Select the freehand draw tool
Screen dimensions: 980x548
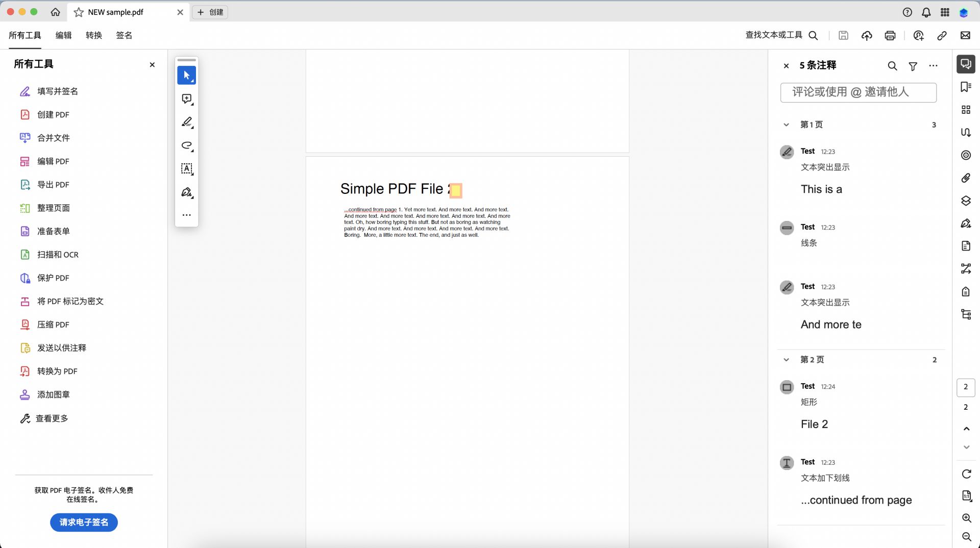pos(187,146)
